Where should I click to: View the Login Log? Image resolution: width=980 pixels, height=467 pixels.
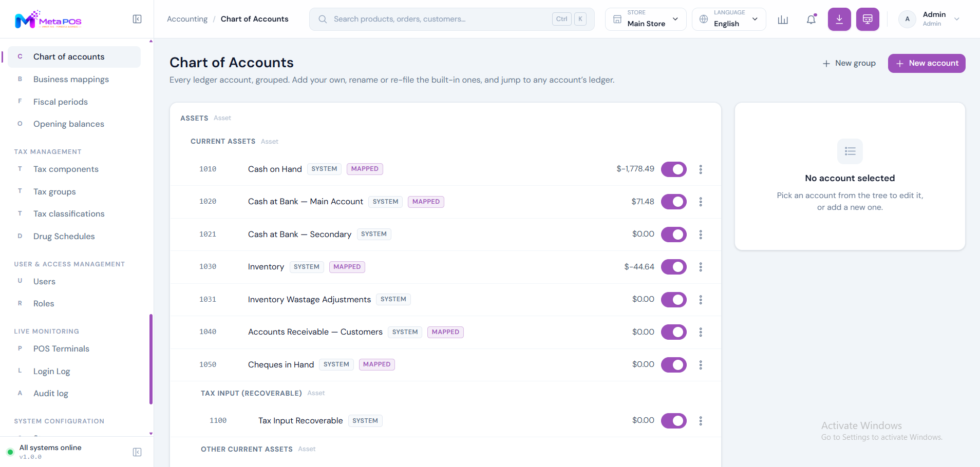[74, 371]
